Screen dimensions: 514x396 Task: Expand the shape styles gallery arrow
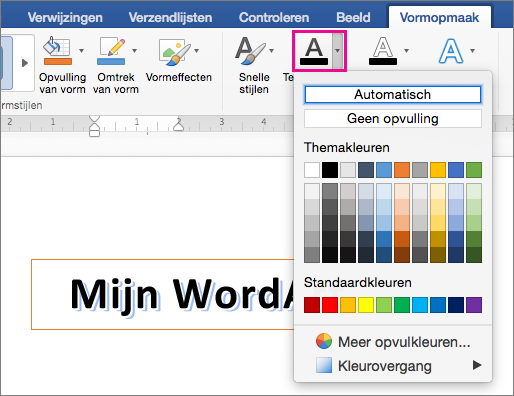coord(25,63)
